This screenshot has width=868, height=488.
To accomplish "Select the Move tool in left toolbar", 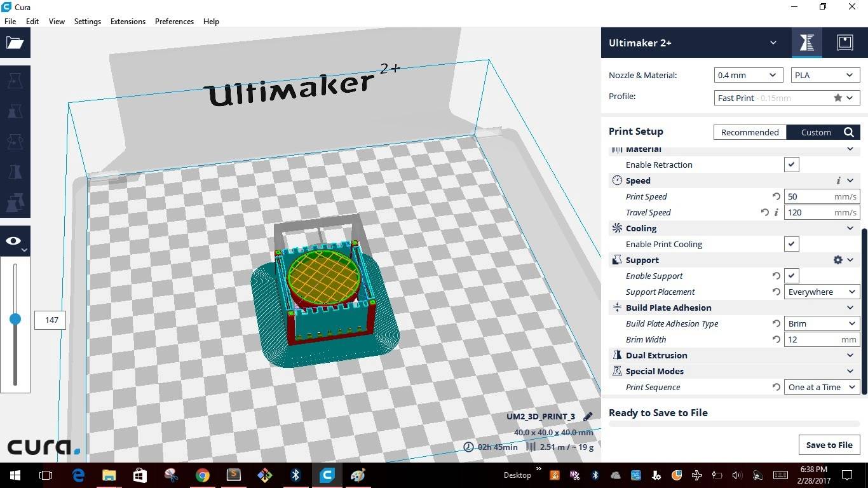I will click(15, 81).
